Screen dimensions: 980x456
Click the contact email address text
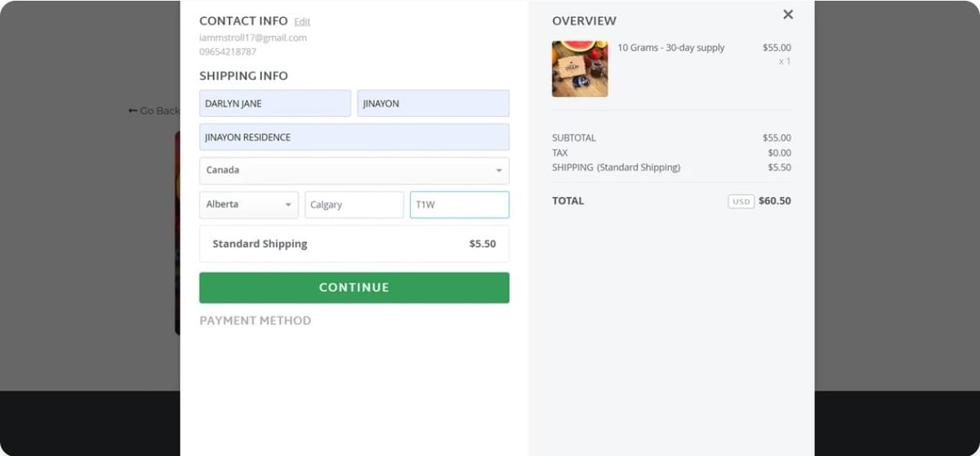point(253,38)
